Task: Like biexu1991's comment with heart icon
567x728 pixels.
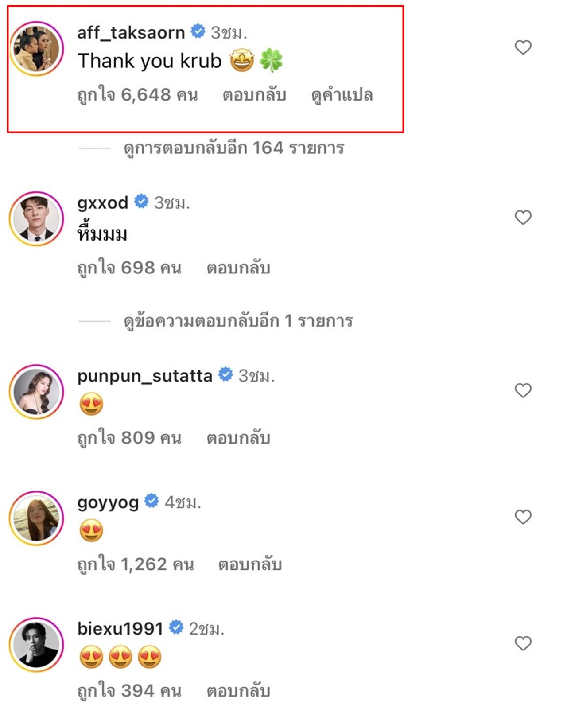Action: click(523, 643)
